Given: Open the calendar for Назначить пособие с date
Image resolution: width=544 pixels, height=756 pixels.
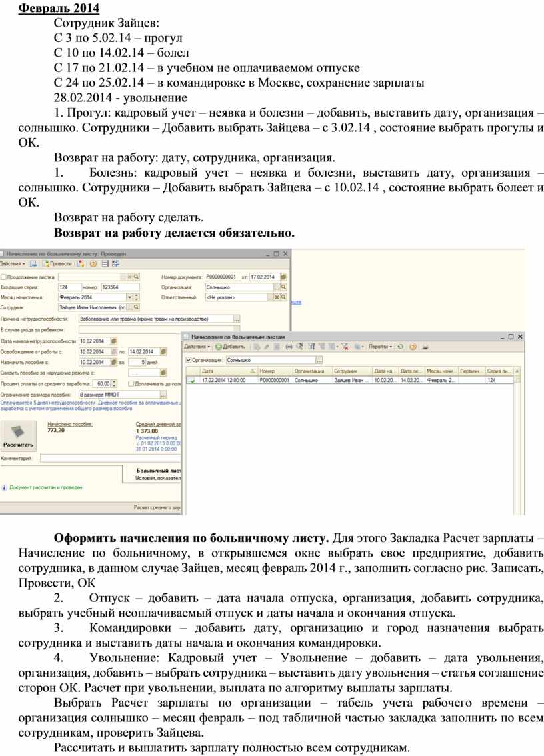Looking at the screenshot, I should click(x=114, y=363).
